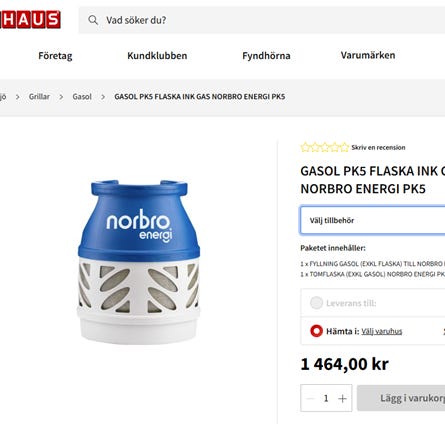Select the Leverans till radio option
The height and width of the screenshot is (445, 445).
tap(316, 303)
